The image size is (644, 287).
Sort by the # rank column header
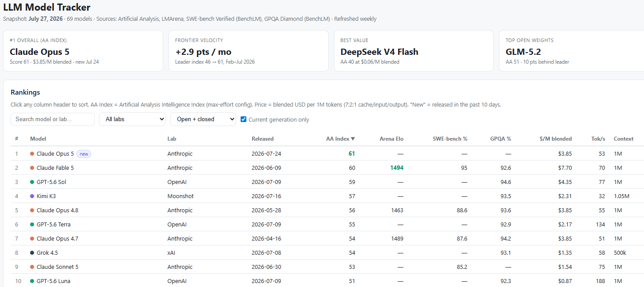[x=17, y=138]
